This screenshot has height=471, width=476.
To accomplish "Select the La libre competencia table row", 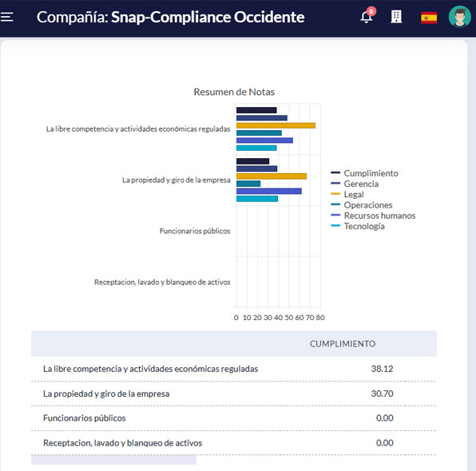I will pyautogui.click(x=234, y=369).
